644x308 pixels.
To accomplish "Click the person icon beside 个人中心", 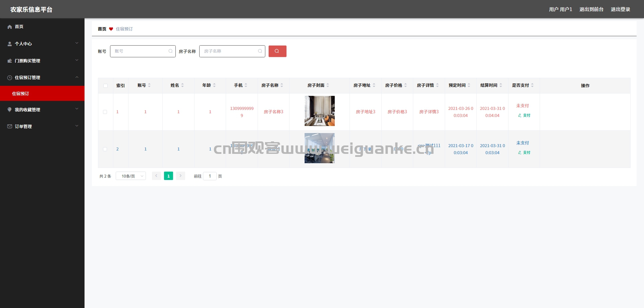I will point(10,44).
